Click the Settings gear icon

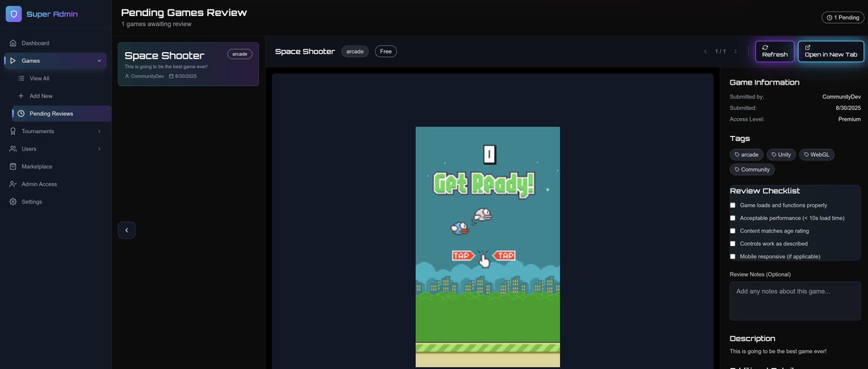coord(13,202)
